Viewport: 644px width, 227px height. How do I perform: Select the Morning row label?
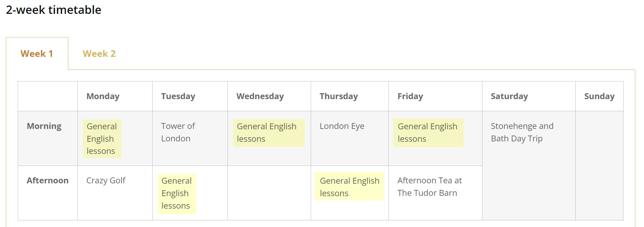pyautogui.click(x=44, y=126)
